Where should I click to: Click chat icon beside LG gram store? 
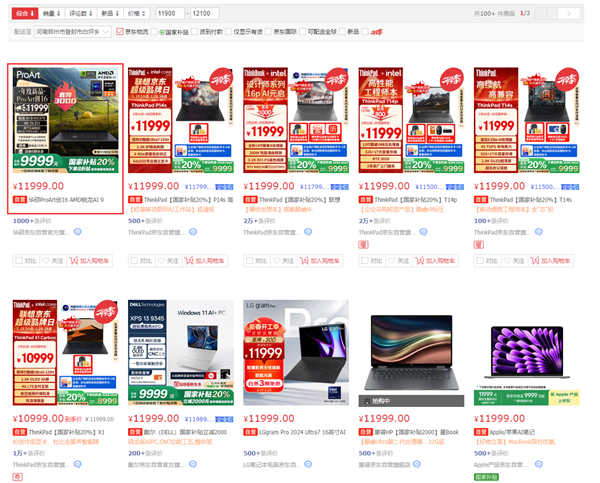[x=308, y=464]
